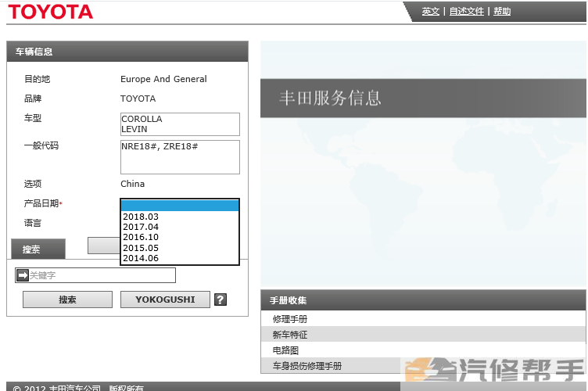Click the 选项 label
This screenshot has width=588, height=391.
(33, 184)
